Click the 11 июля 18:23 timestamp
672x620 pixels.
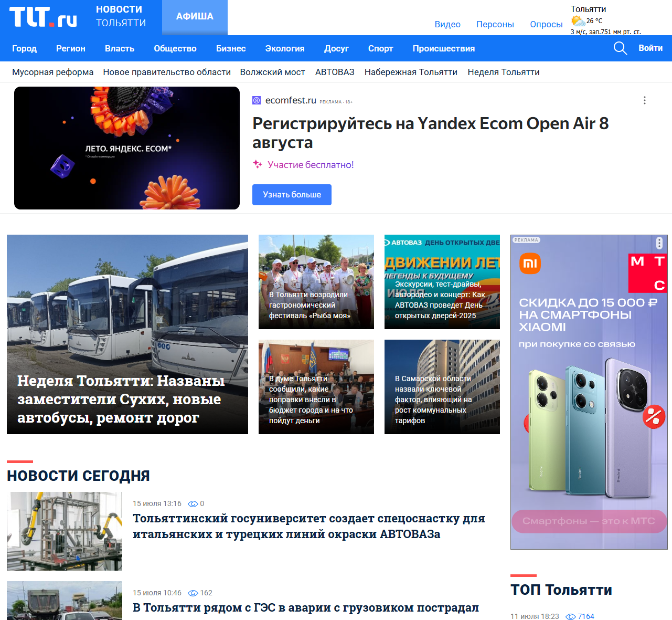(535, 616)
